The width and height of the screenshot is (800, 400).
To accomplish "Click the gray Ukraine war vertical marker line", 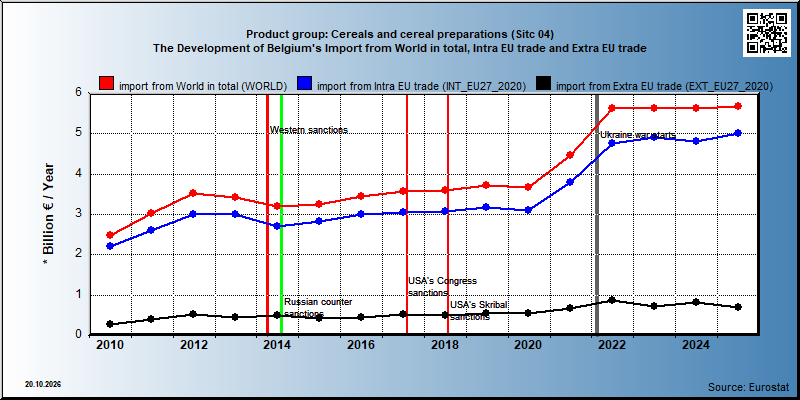I will point(597,214).
